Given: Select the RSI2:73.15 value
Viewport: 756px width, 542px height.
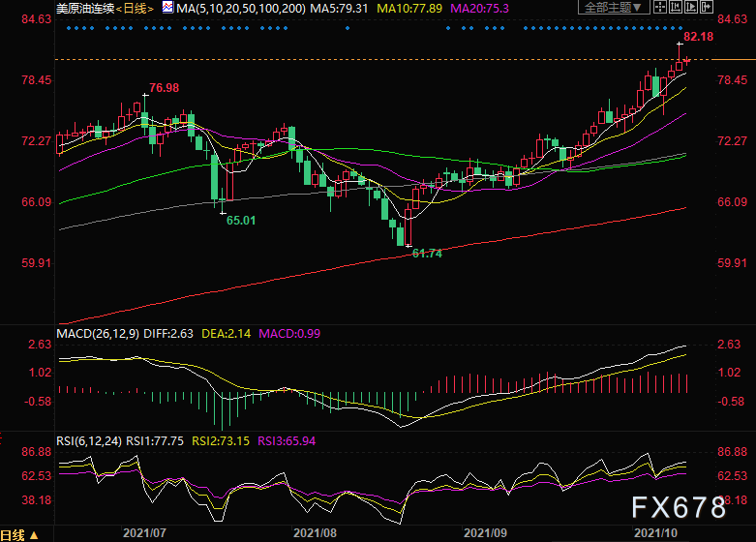Looking at the screenshot, I should [x=221, y=441].
